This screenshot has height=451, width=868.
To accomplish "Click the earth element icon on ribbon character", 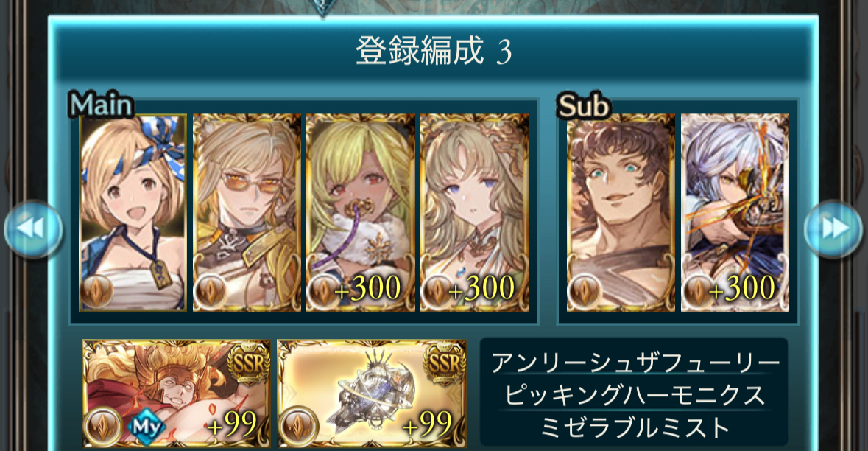I will pyautogui.click(x=97, y=290).
